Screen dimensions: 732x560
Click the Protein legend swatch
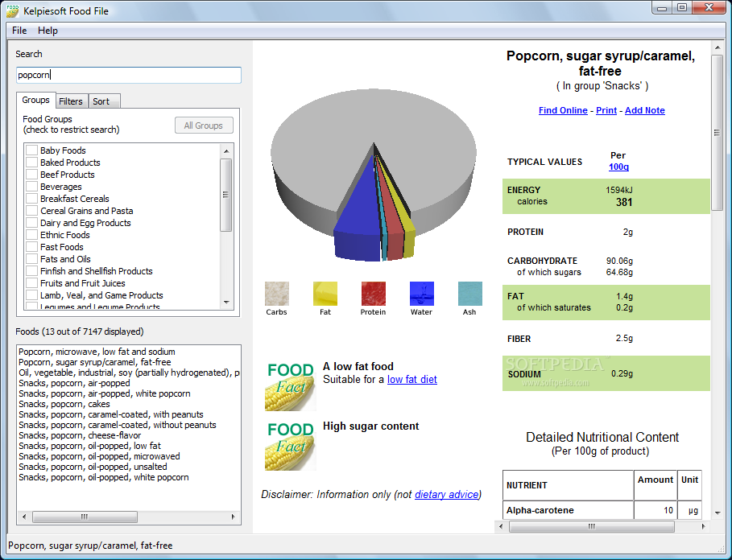pyautogui.click(x=374, y=294)
